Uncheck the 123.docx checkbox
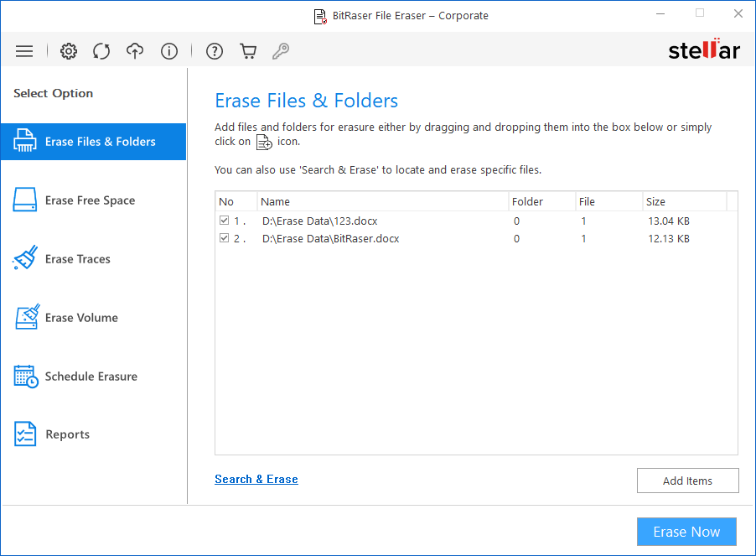The width and height of the screenshot is (756, 556). tap(224, 221)
